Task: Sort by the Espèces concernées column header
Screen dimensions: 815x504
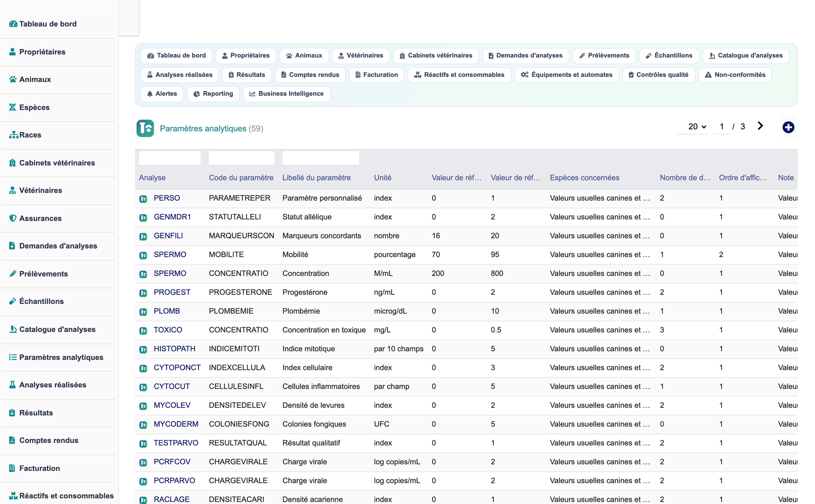Action: [x=585, y=178]
